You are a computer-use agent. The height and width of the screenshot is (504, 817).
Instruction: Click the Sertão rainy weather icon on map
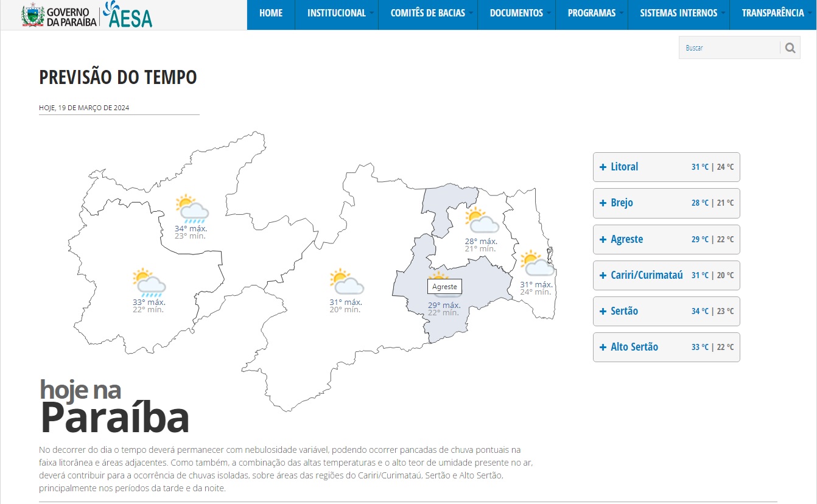tap(192, 209)
